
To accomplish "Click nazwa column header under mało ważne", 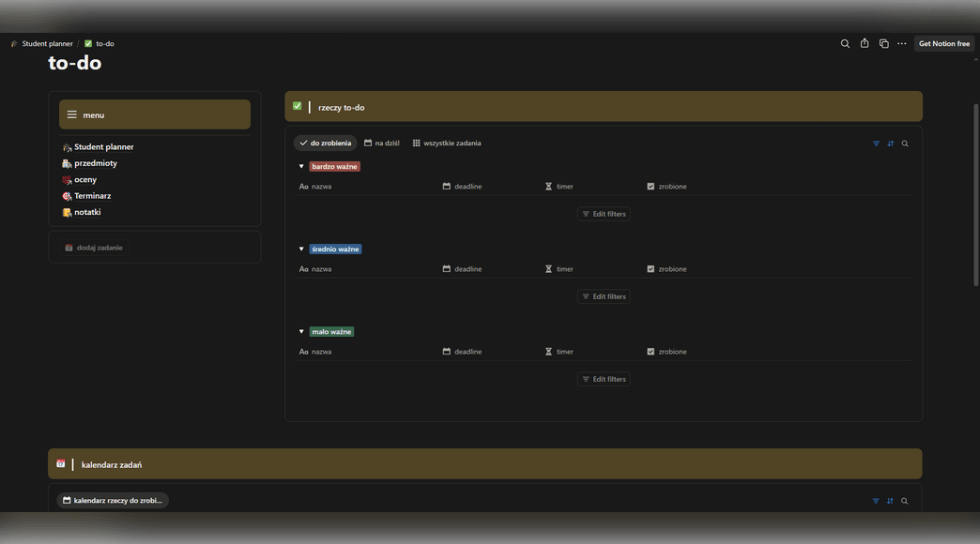I will 315,352.
